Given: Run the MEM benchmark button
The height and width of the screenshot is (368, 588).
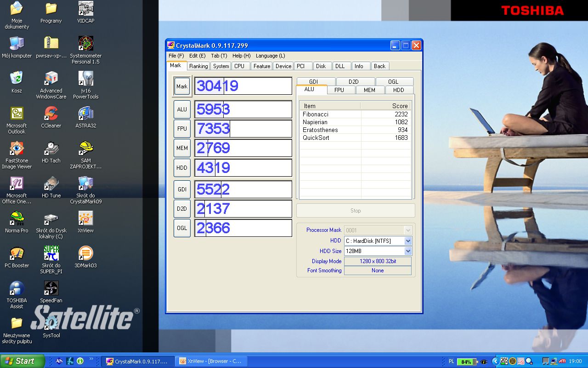Looking at the screenshot, I should tap(182, 148).
